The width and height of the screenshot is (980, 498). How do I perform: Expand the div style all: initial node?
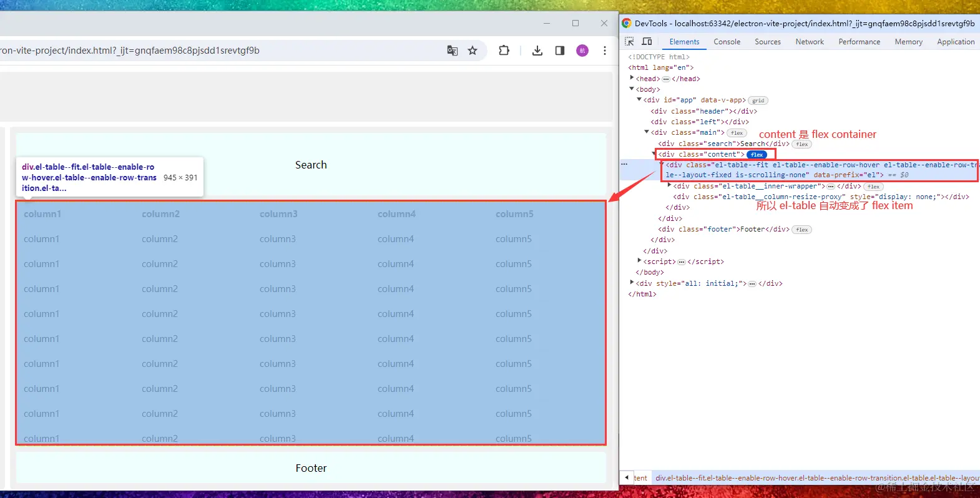(632, 282)
